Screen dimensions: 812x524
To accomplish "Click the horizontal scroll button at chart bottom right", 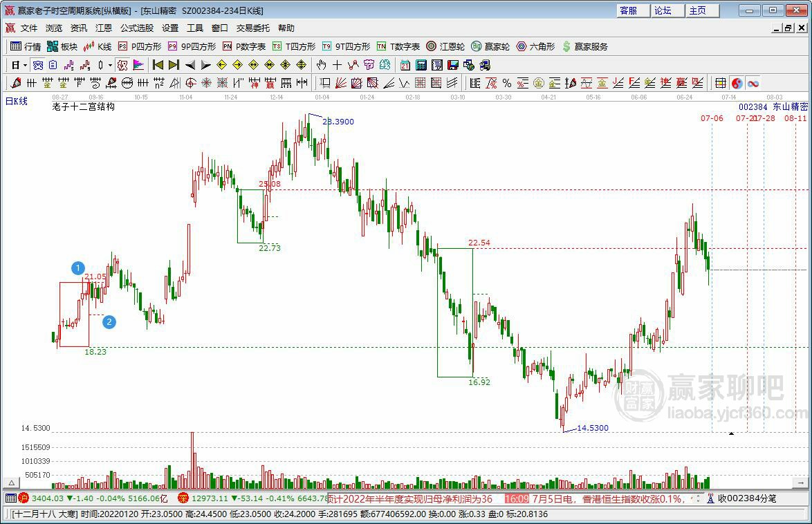I will click(x=801, y=483).
